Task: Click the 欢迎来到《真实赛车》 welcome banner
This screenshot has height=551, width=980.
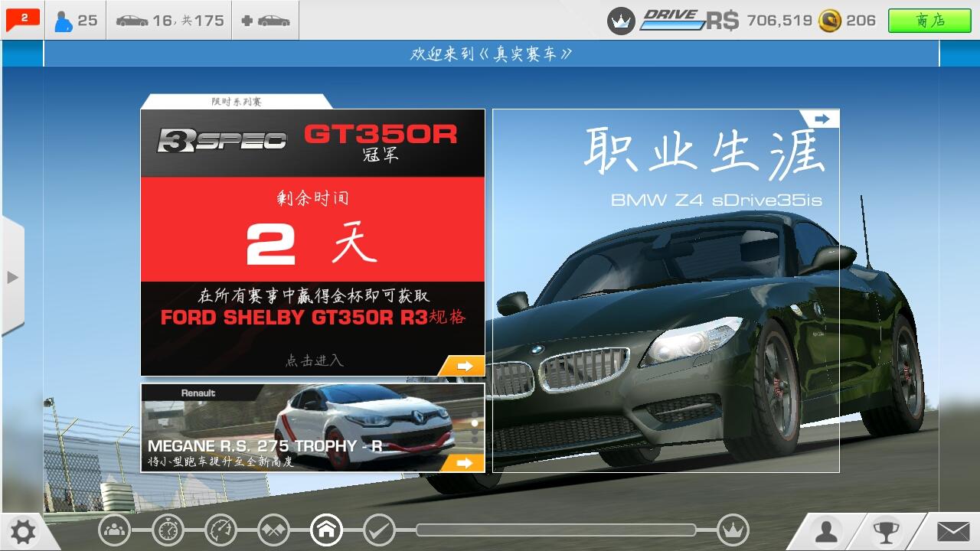Action: (491, 54)
